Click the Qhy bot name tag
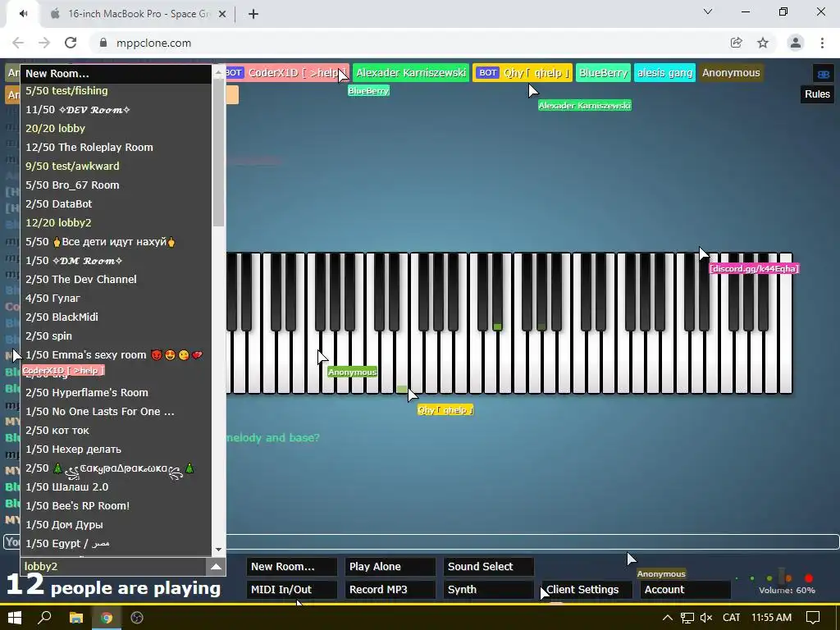This screenshot has height=630, width=840. click(x=523, y=73)
